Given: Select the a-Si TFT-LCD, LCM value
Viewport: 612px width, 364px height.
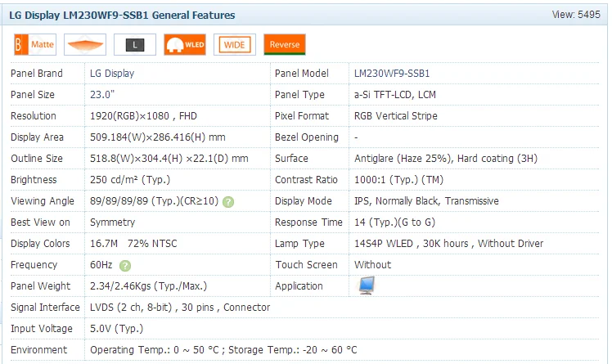Looking at the screenshot, I should (395, 95).
